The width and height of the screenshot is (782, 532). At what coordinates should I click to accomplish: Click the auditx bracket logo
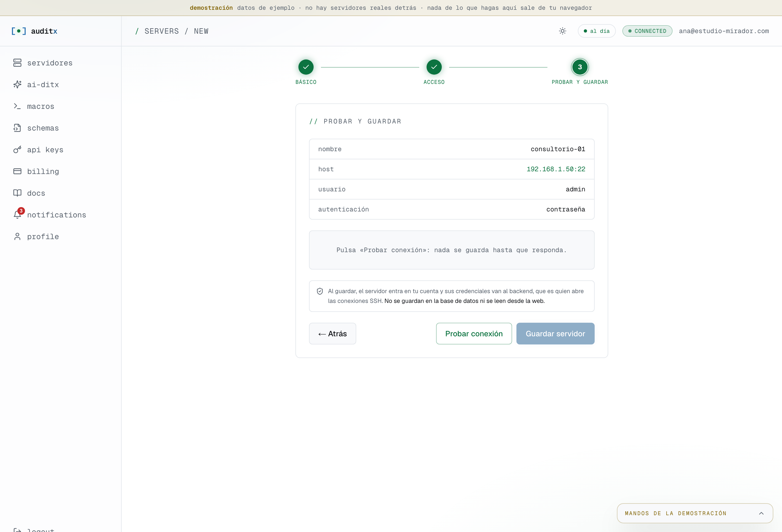(x=18, y=31)
